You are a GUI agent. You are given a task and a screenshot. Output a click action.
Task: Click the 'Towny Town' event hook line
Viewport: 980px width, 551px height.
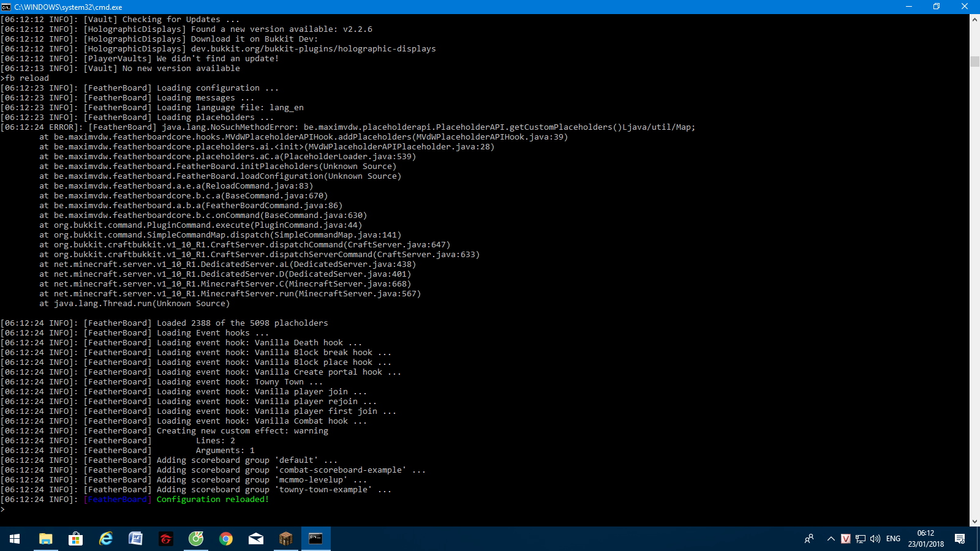coord(279,382)
